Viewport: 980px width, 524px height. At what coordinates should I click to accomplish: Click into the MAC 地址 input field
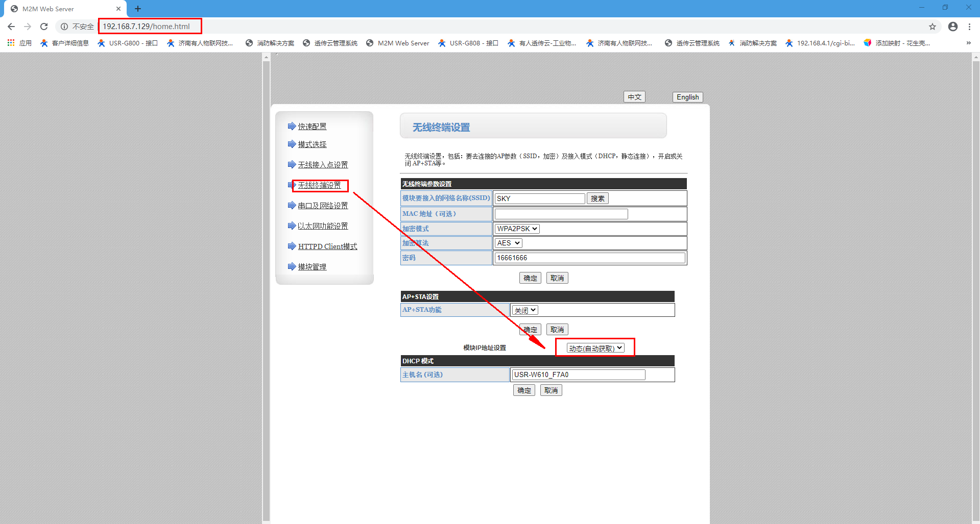point(561,214)
